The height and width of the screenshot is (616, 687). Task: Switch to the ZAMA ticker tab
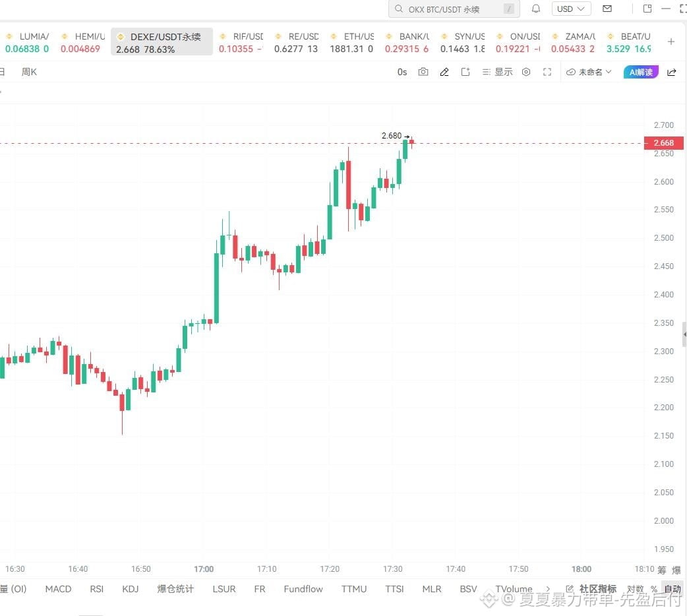tap(573, 42)
